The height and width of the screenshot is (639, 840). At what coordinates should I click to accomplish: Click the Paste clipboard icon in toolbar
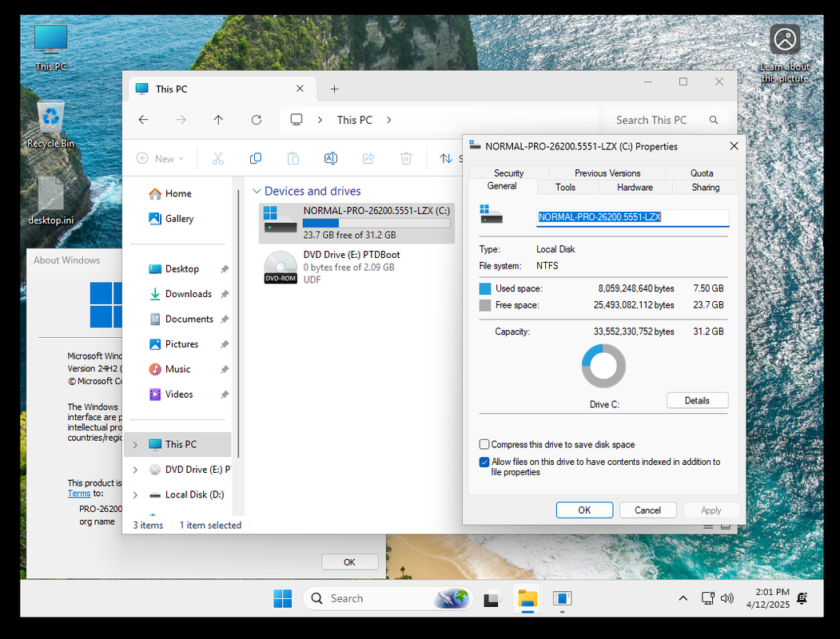(293, 158)
